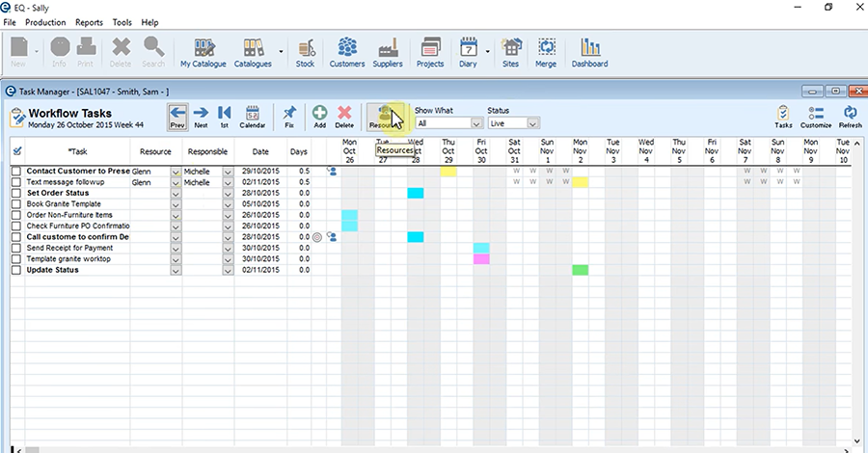The width and height of the screenshot is (868, 453).
Task: Tick checkbox for Check Furniture PO Confirmatio
Action: pos(16,226)
